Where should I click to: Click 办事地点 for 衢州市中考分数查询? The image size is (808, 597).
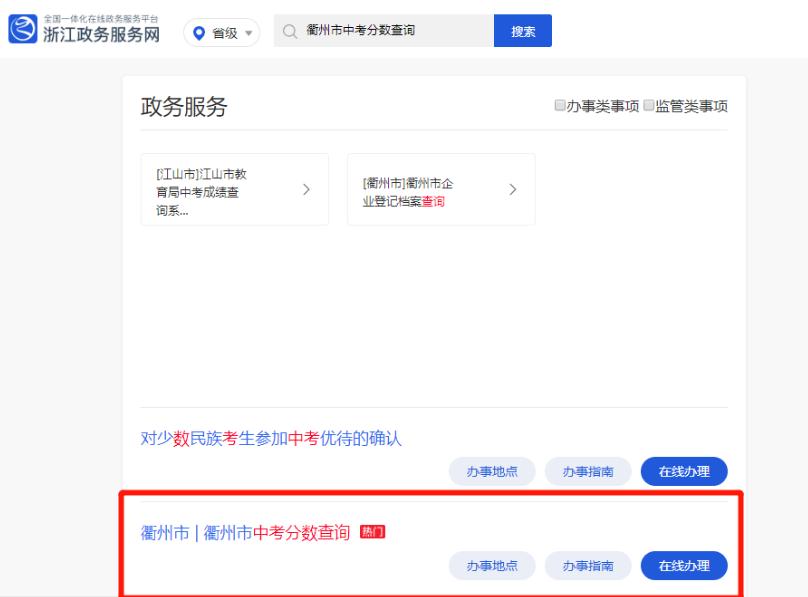491,566
